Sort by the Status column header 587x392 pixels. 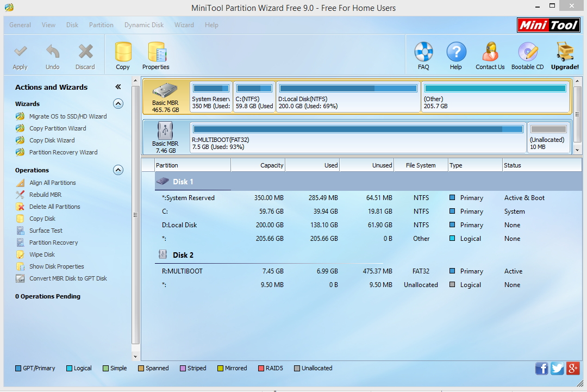(542, 165)
